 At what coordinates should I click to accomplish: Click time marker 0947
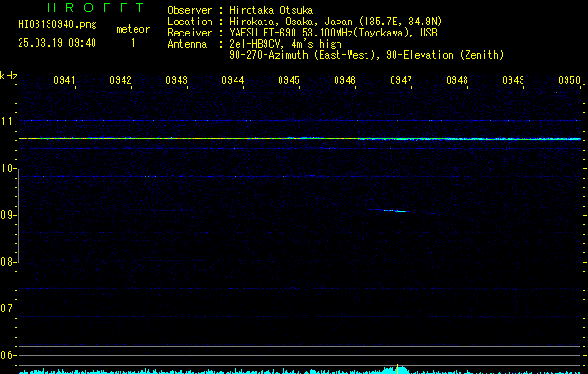(x=400, y=80)
